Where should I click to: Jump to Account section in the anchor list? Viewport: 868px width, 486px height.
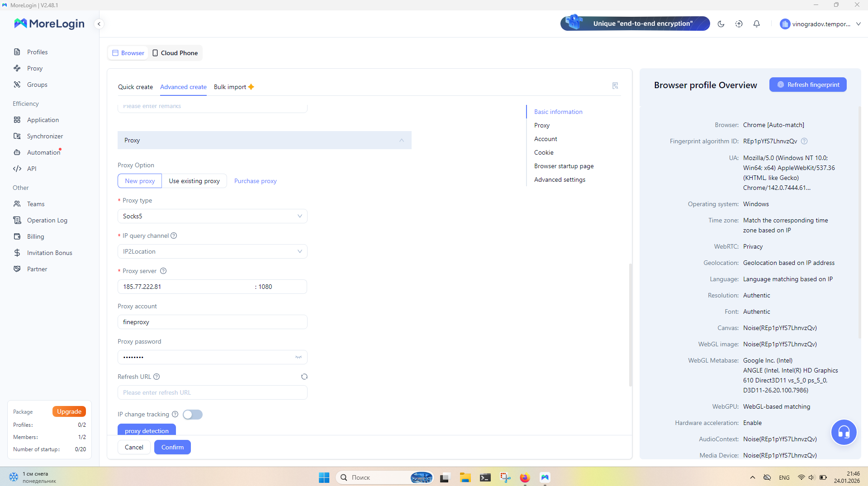[545, 139]
